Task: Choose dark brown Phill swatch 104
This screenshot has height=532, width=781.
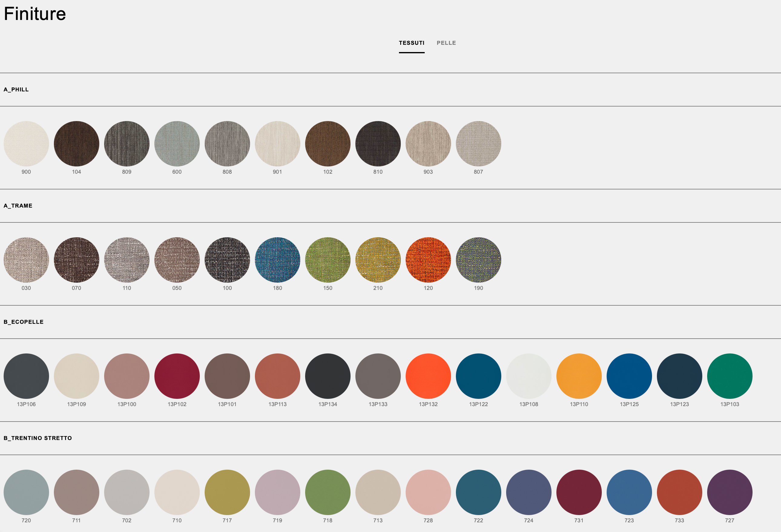Action: pyautogui.click(x=76, y=144)
